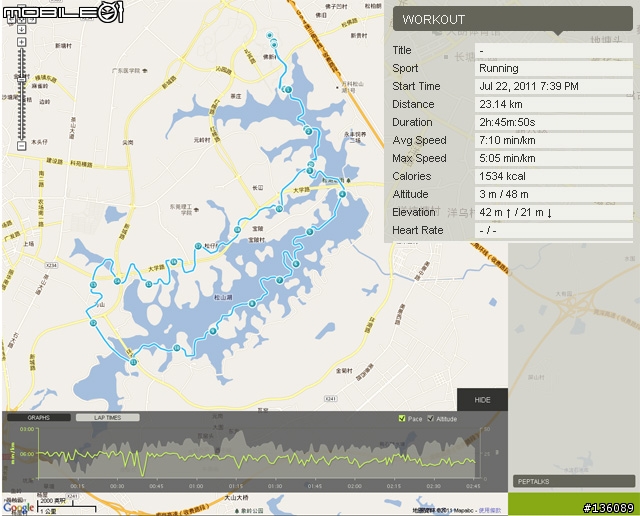Select kilometer marker 15 on the route
Image resolution: width=640 pixels, height=516 pixels.
[x=149, y=284]
